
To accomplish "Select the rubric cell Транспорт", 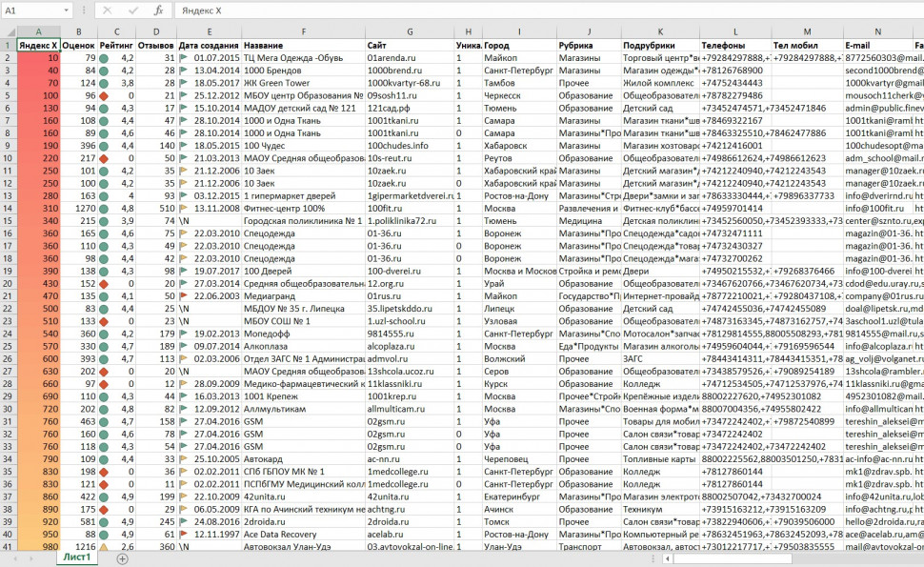I will (589, 547).
